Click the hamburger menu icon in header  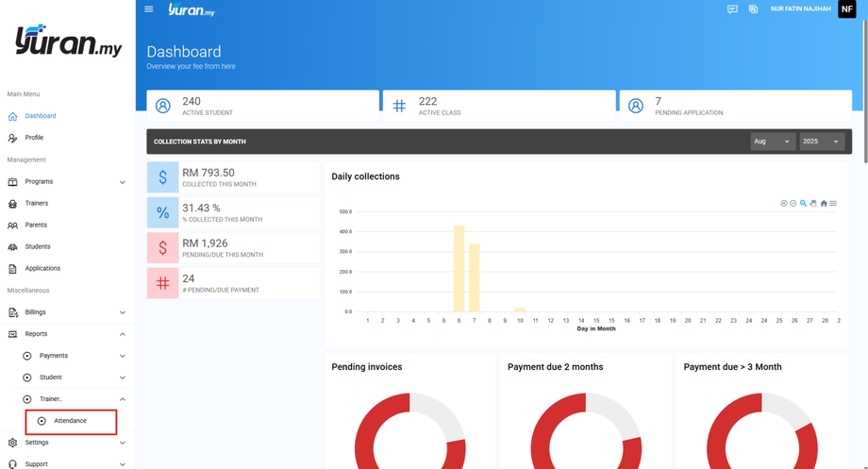pos(148,8)
